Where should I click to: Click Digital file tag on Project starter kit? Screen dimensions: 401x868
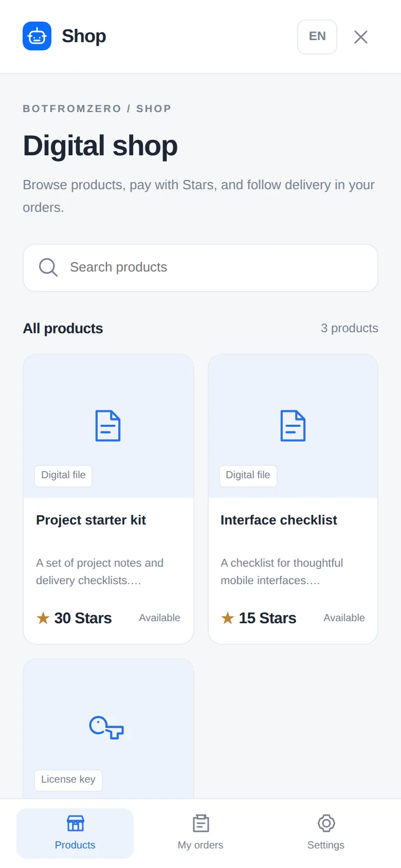pos(63,475)
